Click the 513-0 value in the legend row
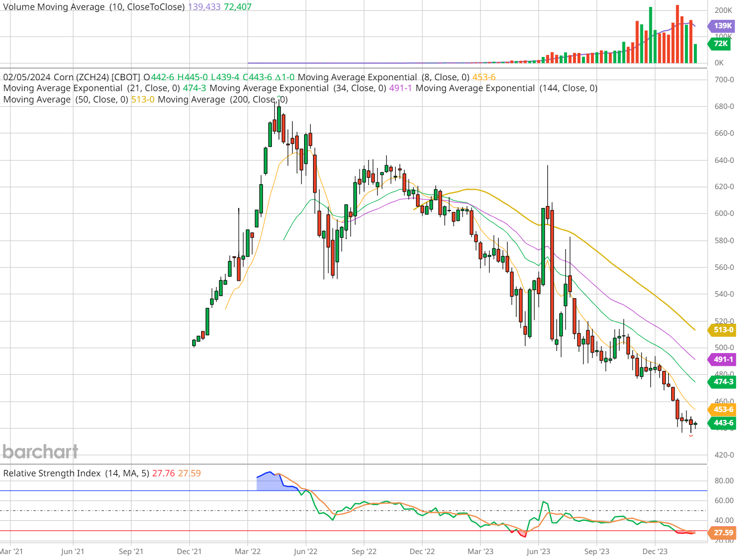Screen dimensions: 737x560 tap(143, 100)
